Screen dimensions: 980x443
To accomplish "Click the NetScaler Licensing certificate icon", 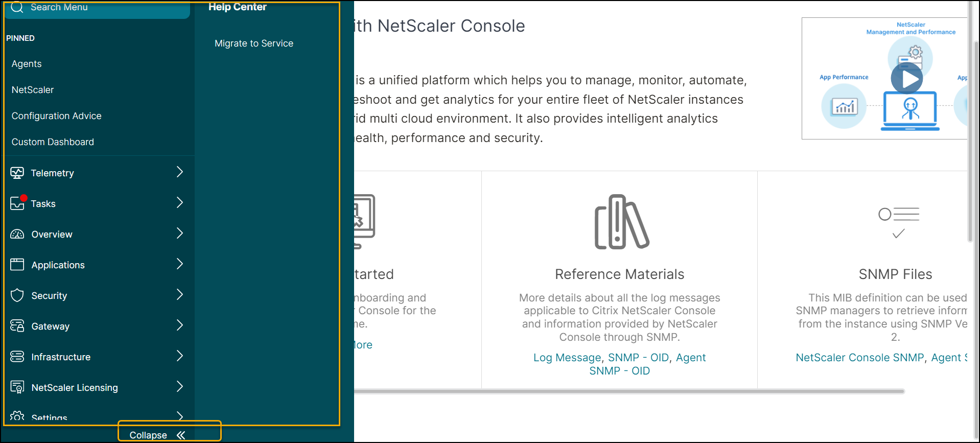I will click(x=17, y=387).
